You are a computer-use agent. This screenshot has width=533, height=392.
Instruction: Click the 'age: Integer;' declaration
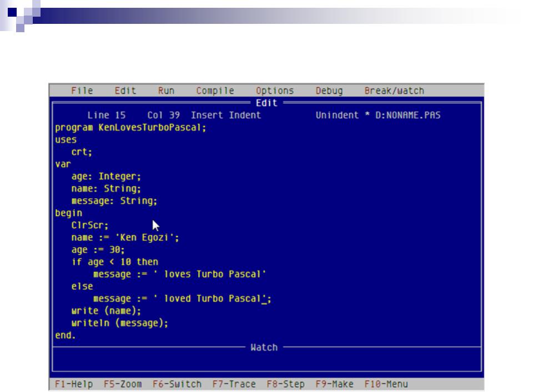click(x=107, y=177)
